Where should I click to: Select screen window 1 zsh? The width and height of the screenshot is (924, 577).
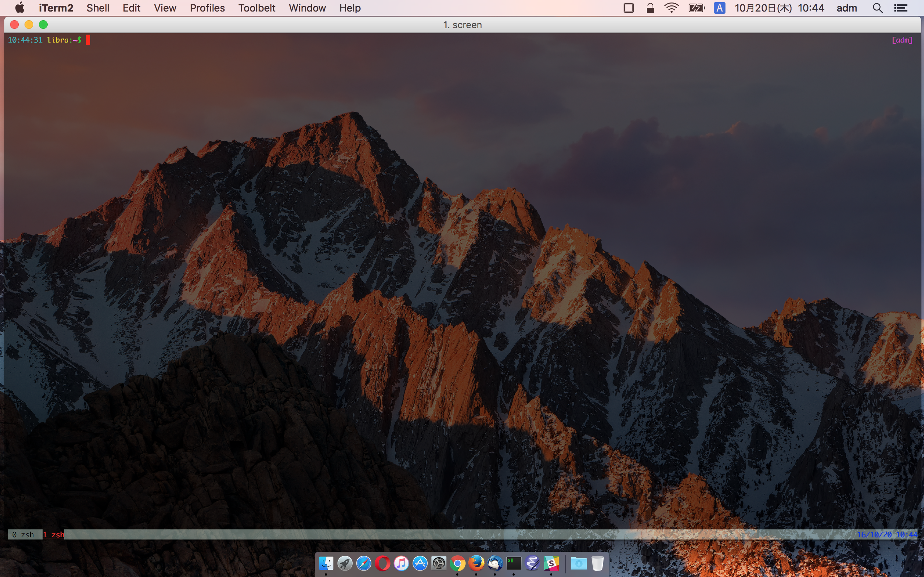coord(53,535)
